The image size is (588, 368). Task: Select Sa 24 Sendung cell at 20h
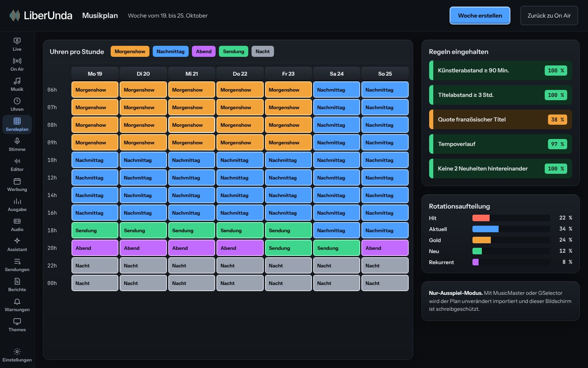(336, 248)
